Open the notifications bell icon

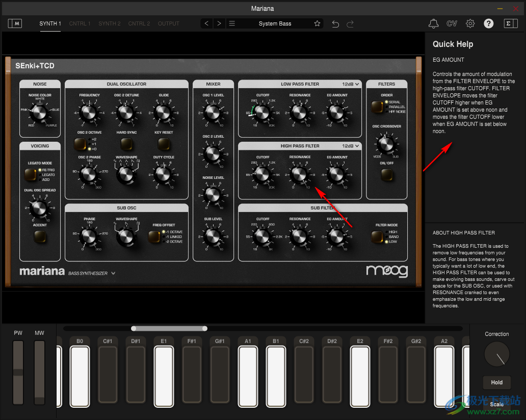click(x=433, y=23)
